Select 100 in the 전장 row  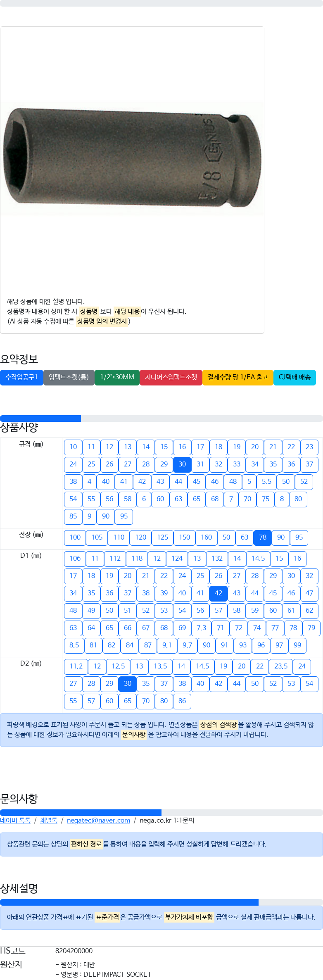tap(75, 538)
